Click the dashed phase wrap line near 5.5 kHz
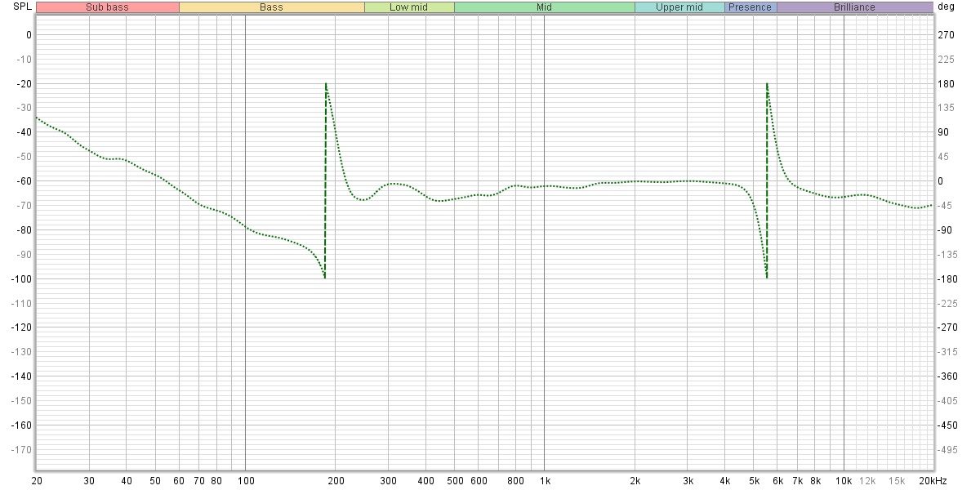The image size is (980, 490). click(x=767, y=180)
